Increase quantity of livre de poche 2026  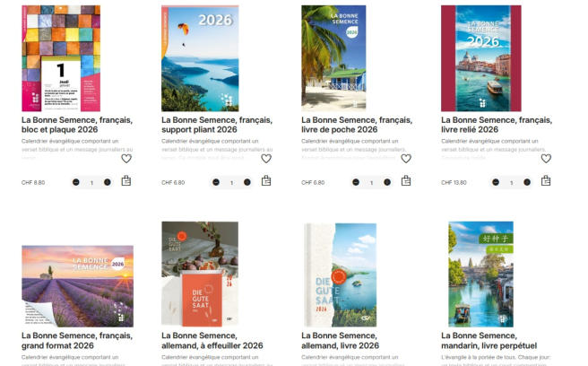(x=387, y=182)
